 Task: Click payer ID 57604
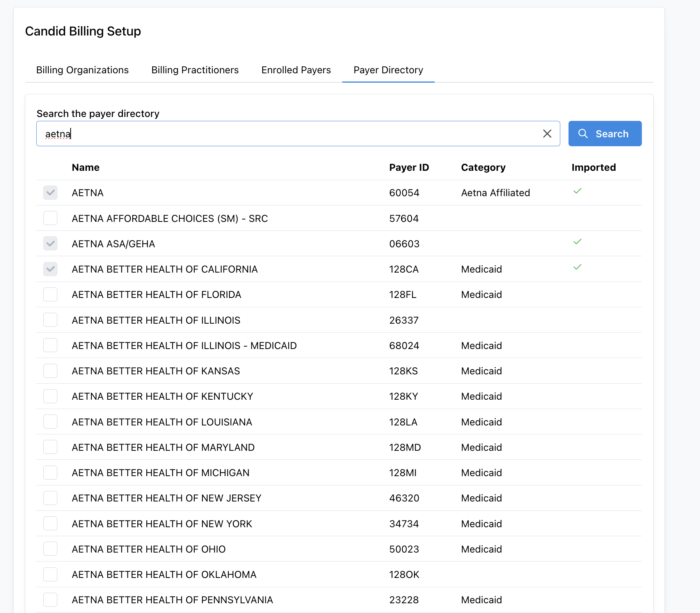pos(404,218)
